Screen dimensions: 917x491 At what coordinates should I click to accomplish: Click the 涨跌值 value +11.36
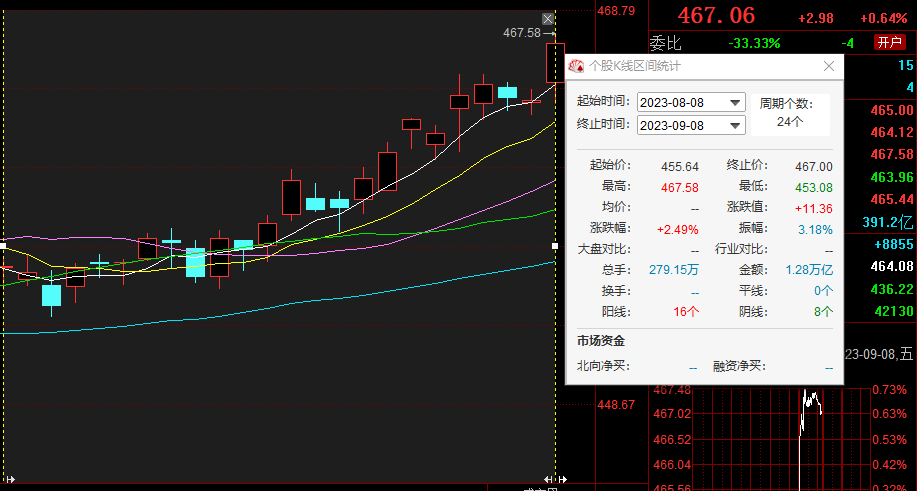(x=813, y=209)
